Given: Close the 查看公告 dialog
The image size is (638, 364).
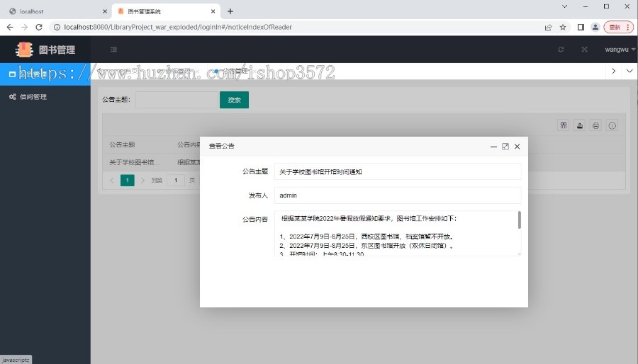Looking at the screenshot, I should [517, 147].
